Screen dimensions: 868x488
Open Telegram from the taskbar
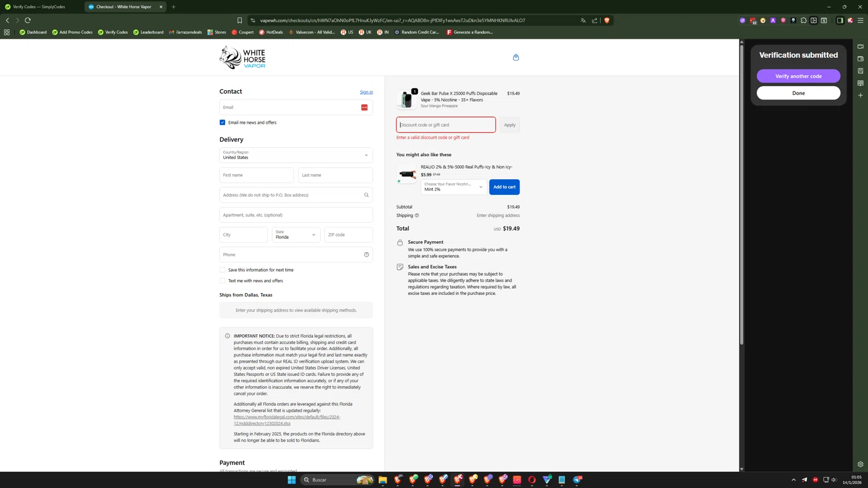click(x=578, y=480)
